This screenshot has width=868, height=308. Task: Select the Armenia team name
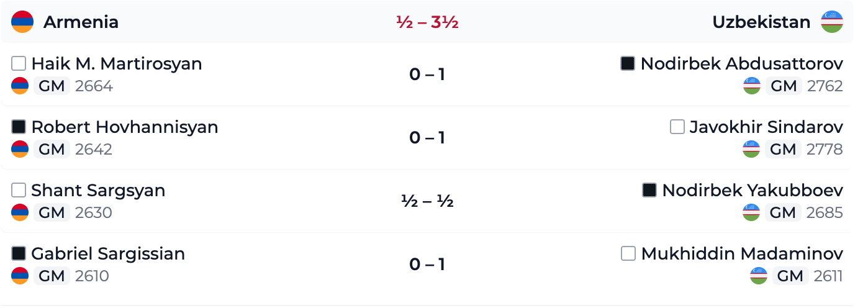(x=81, y=22)
